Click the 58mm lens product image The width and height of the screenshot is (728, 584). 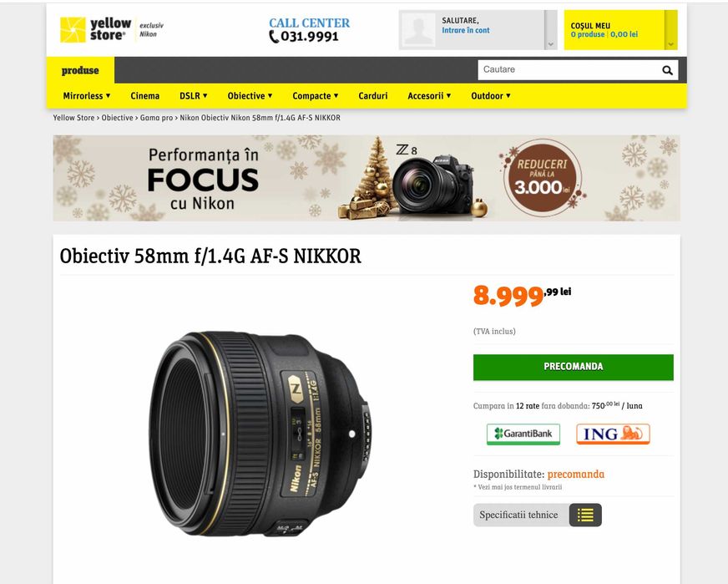pos(260,434)
